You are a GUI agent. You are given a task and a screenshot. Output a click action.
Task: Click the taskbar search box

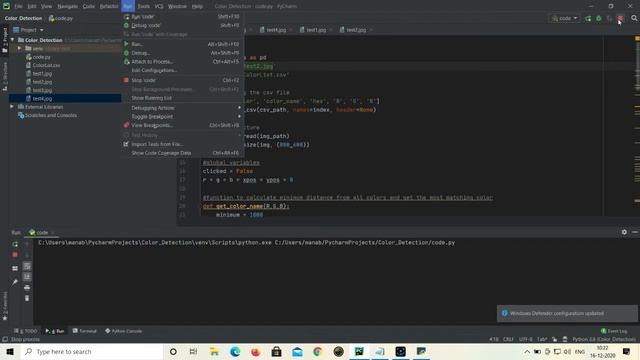[91, 351]
